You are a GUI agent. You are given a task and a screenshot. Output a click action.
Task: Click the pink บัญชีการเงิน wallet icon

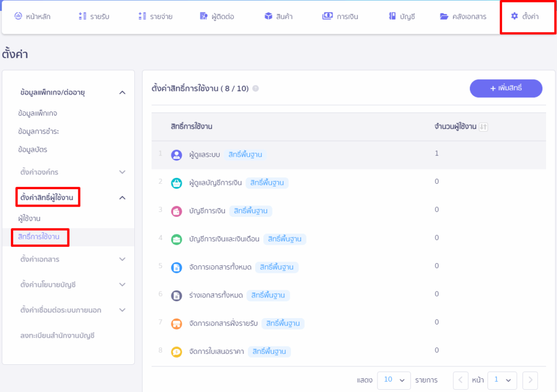pyautogui.click(x=176, y=211)
